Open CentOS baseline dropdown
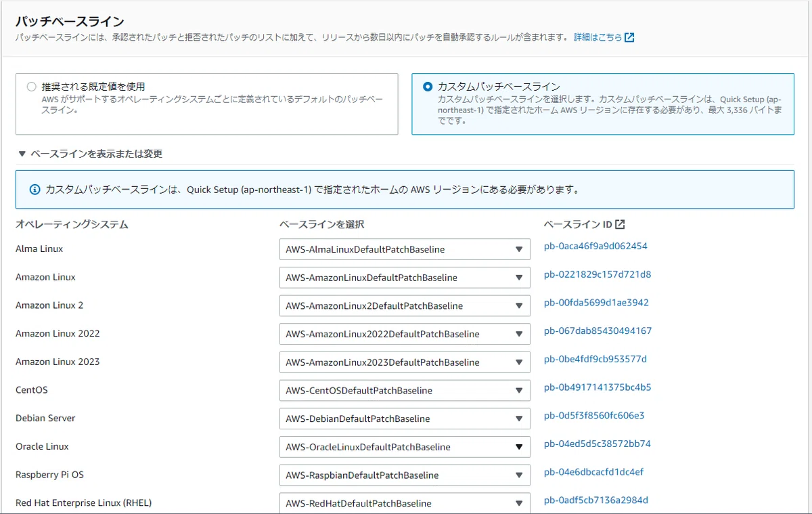 coord(405,391)
